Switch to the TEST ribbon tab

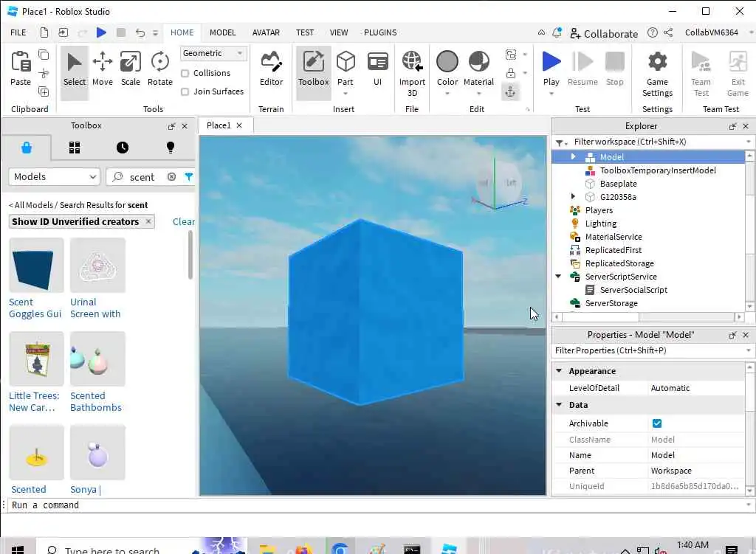point(305,32)
